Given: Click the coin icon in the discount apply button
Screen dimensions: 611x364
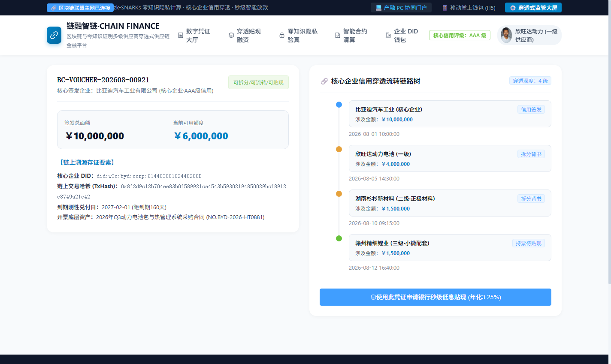Looking at the screenshot, I should pos(373,297).
